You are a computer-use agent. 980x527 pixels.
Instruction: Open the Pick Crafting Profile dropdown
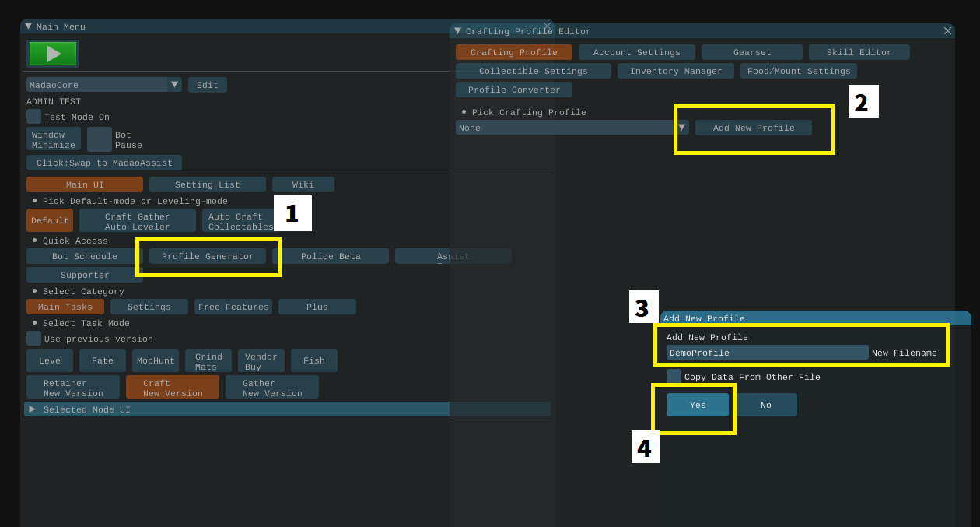(681, 128)
